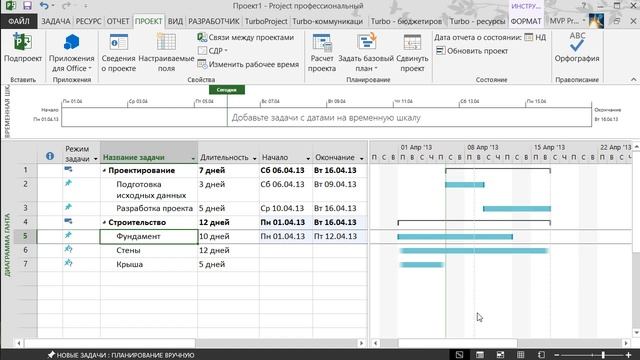Click the Фундамент Gantt bar
Viewport: 640px width, 360px height.
tap(455, 236)
